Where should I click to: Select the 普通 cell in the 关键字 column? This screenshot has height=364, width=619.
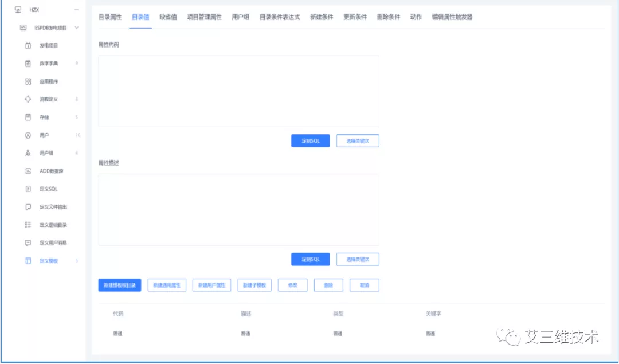(430, 334)
